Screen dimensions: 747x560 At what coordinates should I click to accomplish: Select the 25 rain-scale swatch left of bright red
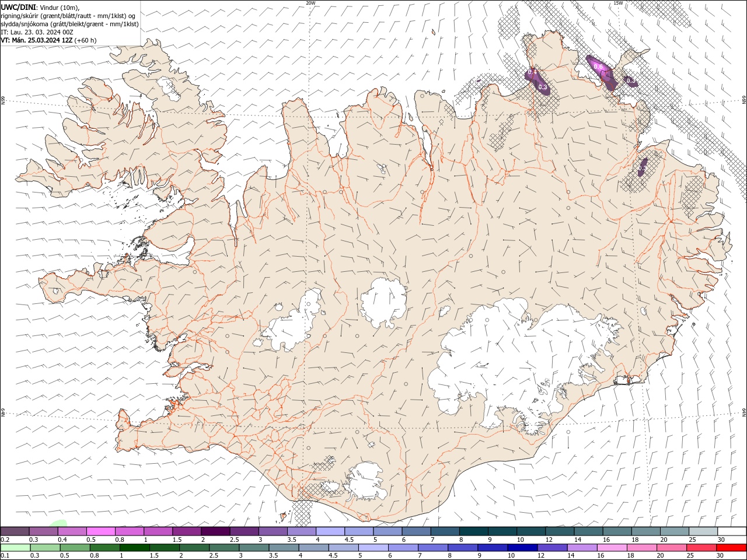coord(701,548)
